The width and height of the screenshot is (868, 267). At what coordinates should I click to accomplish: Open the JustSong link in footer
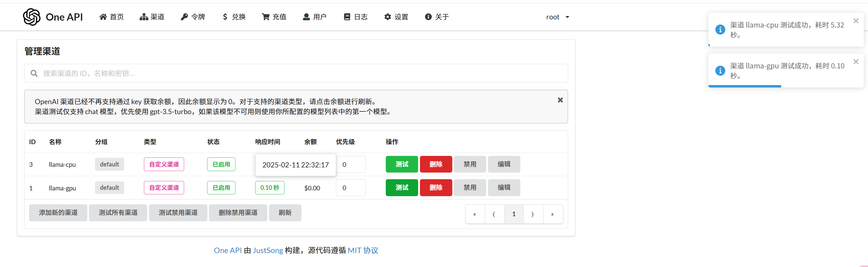point(268,250)
